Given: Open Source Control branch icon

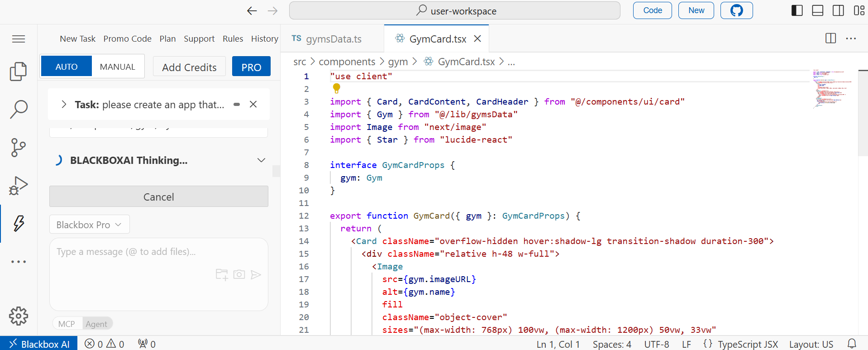Looking at the screenshot, I should tap(18, 147).
